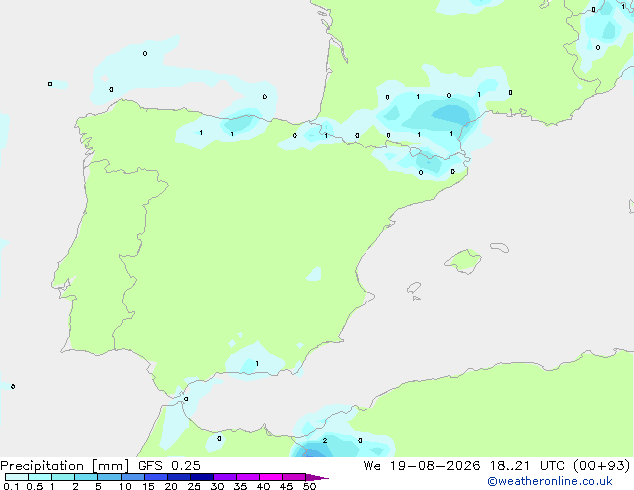Screen dimensions: 634x490
Task: Select the 45–50 mm legend color box
Action: (294, 477)
